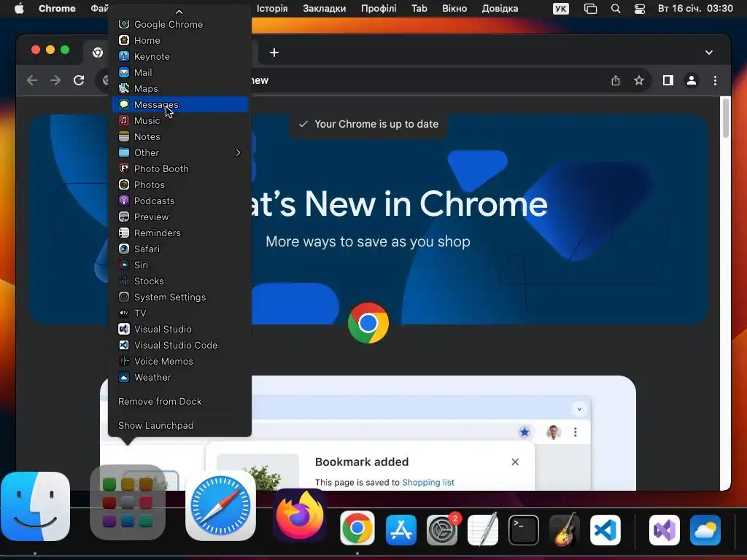Open Chrome's three-dot menu
747x560 pixels.
point(715,80)
